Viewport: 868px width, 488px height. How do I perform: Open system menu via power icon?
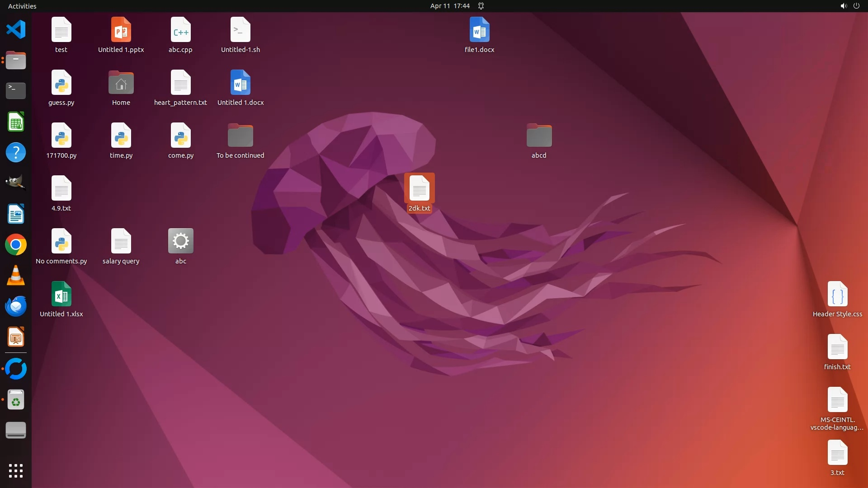point(856,6)
